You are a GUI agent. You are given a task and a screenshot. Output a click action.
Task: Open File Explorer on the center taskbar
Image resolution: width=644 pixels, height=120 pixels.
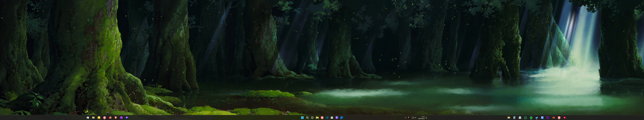(317, 117)
